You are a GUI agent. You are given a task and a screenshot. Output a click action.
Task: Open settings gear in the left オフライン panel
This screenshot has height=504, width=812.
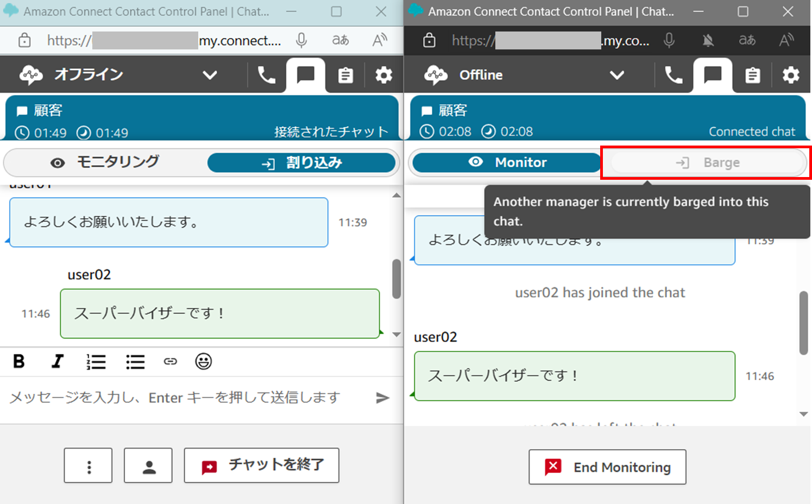(383, 75)
